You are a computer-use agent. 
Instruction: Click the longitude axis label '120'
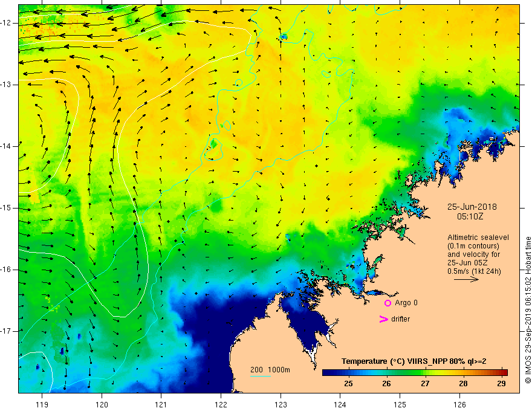pos(102,404)
